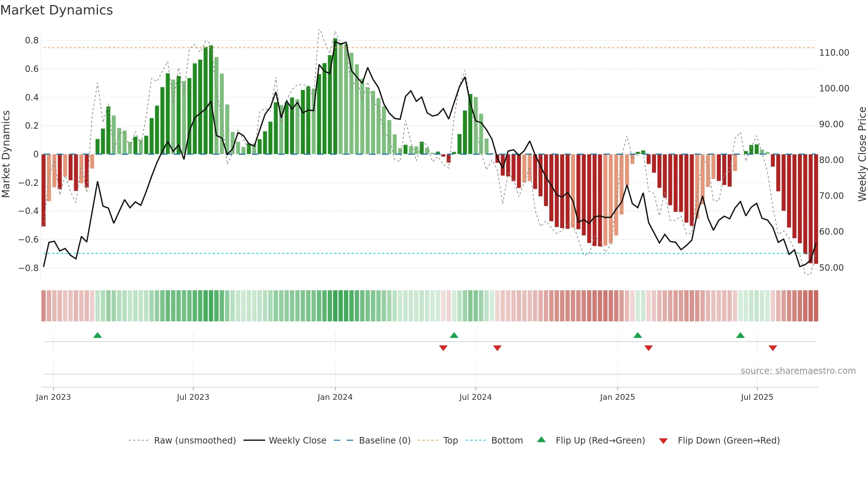Click the 80.00 right axis price label
868x488 pixels.
[x=831, y=160]
